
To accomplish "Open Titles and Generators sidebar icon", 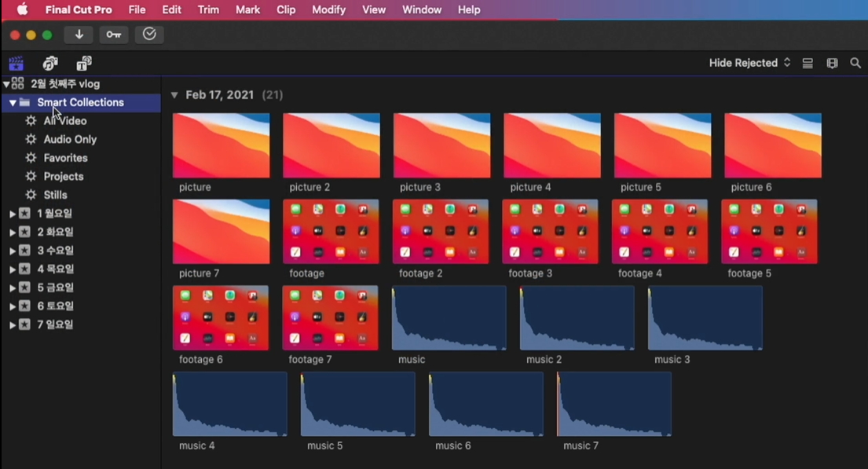I will point(84,63).
